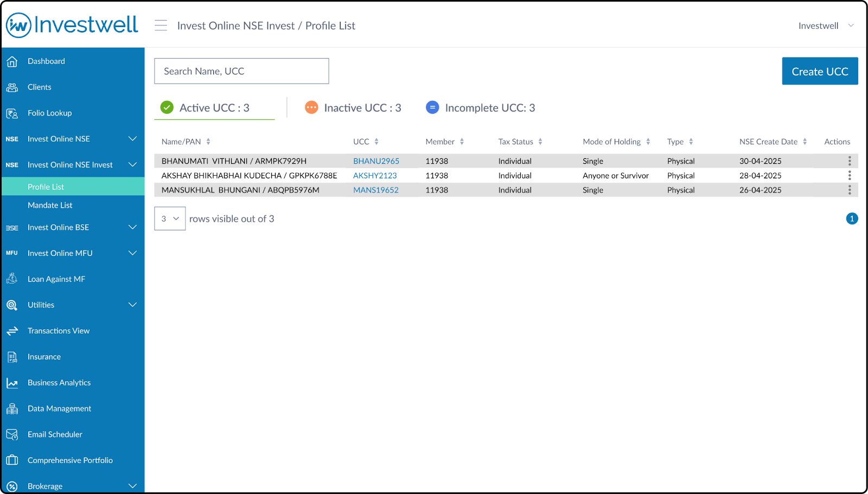Image resolution: width=868 pixels, height=494 pixels.
Task: Open UCC link BHANU2965
Action: 376,161
